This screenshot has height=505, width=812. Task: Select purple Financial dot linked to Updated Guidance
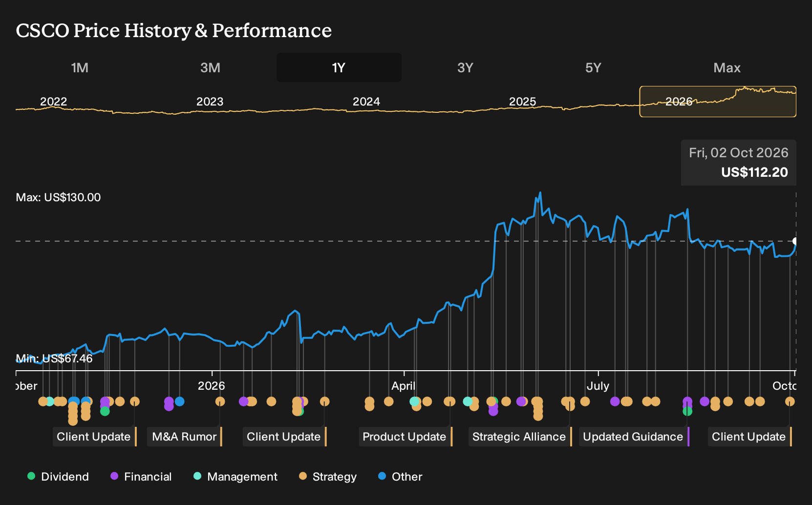(687, 401)
